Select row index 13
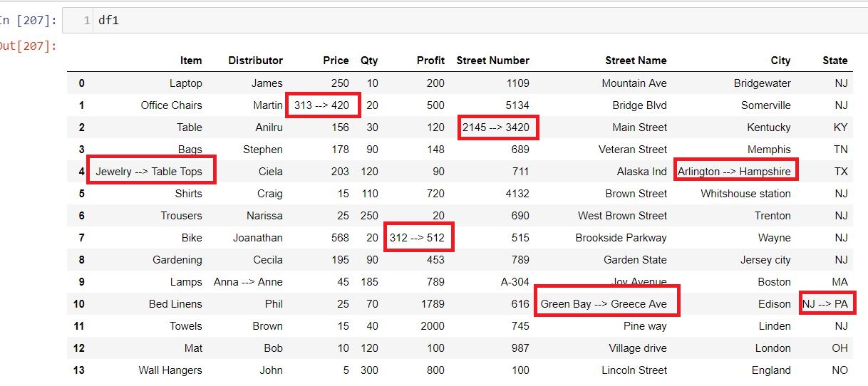Viewport: 868px width, 386px height. [x=78, y=370]
